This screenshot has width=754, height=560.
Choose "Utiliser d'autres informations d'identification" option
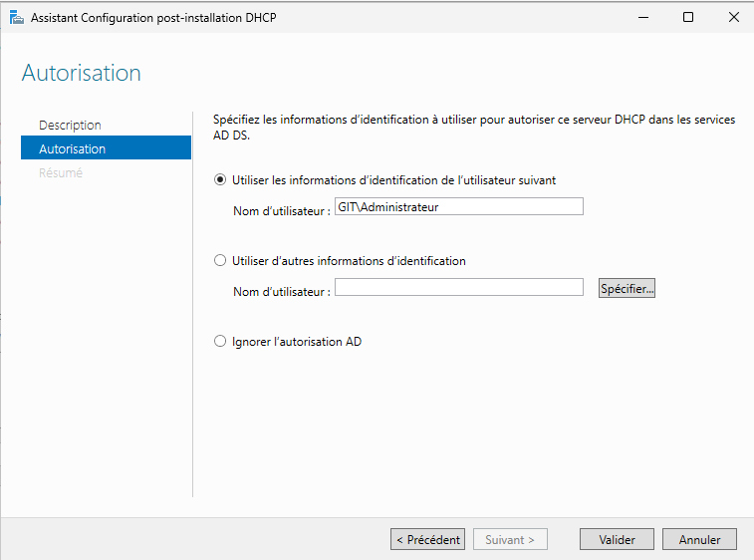(221, 261)
